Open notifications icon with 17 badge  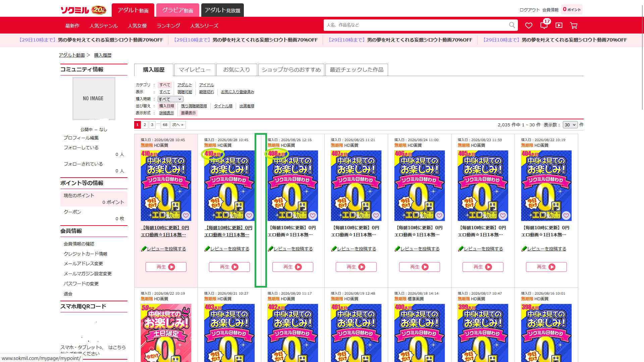[544, 25]
